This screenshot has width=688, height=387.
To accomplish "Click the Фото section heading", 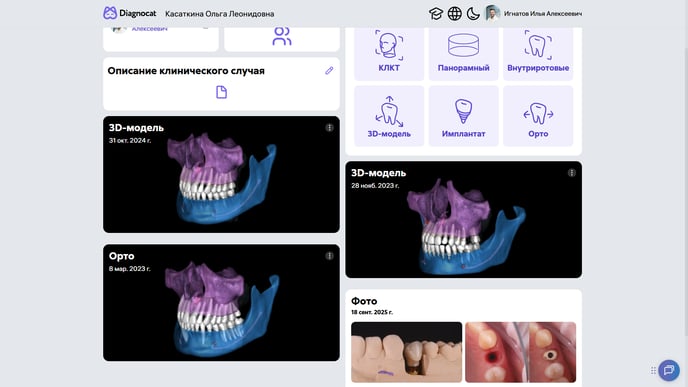I will click(x=364, y=301).
